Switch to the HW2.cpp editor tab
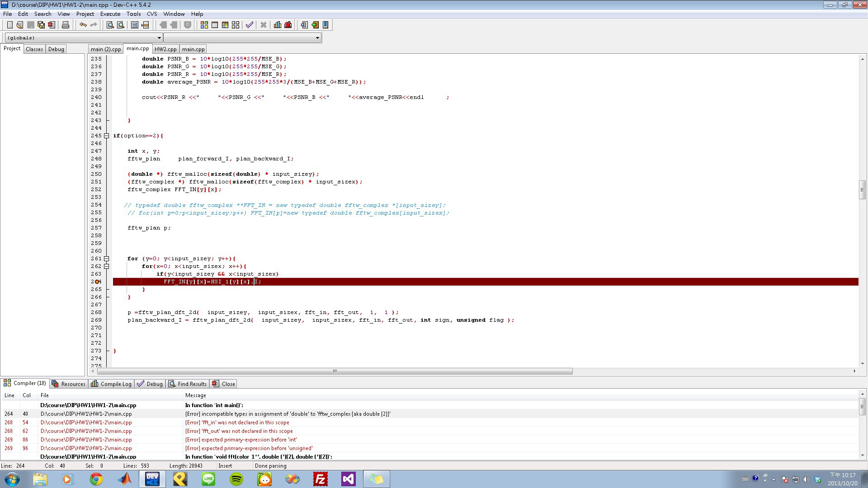This screenshot has height=488, width=868. [165, 49]
